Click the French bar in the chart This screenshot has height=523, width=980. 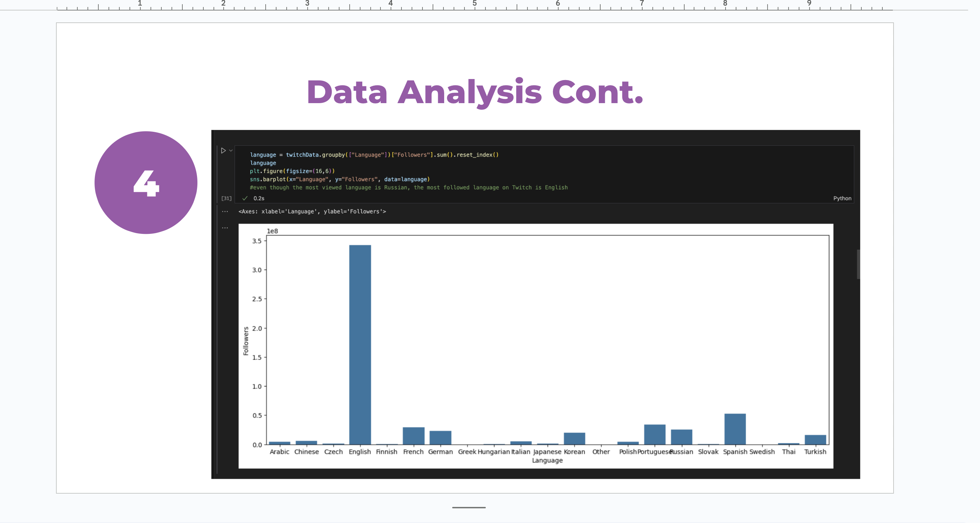[x=414, y=436]
